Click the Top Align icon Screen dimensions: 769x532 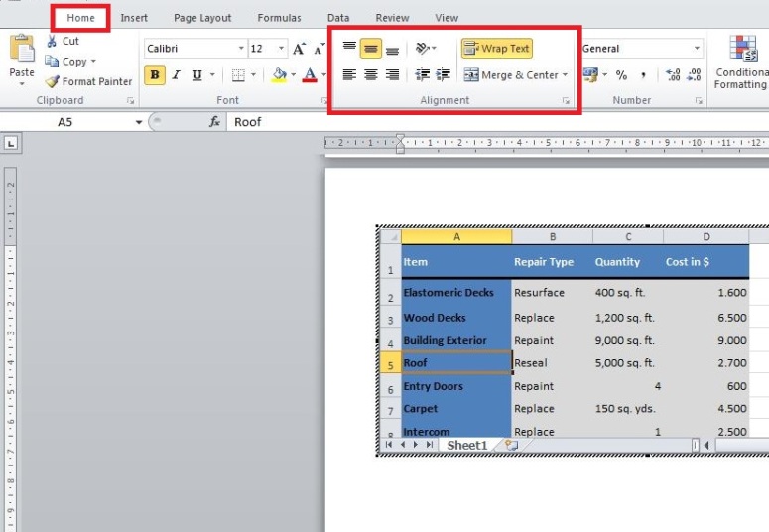pyautogui.click(x=349, y=48)
